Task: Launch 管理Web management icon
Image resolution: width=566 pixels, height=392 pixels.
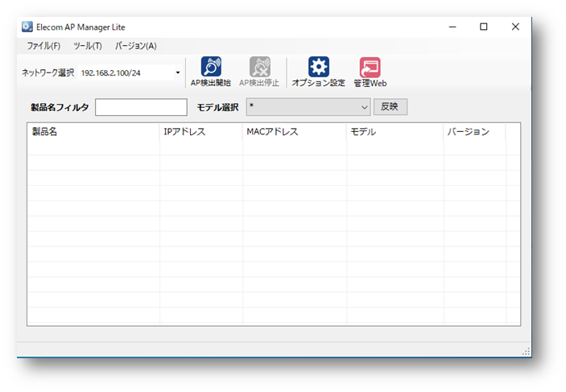Action: pyautogui.click(x=370, y=72)
